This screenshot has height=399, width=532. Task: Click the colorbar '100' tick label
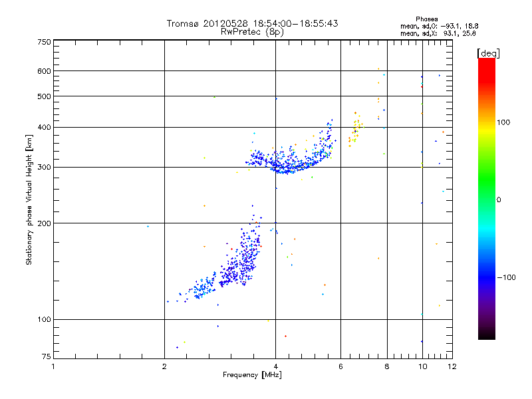coord(503,122)
